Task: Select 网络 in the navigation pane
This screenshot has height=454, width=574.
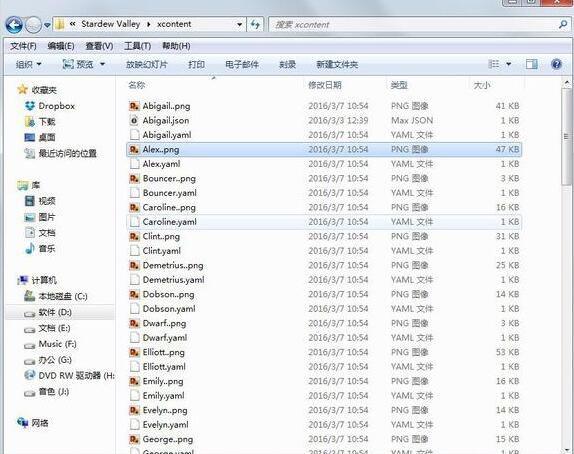Action: coord(33,423)
